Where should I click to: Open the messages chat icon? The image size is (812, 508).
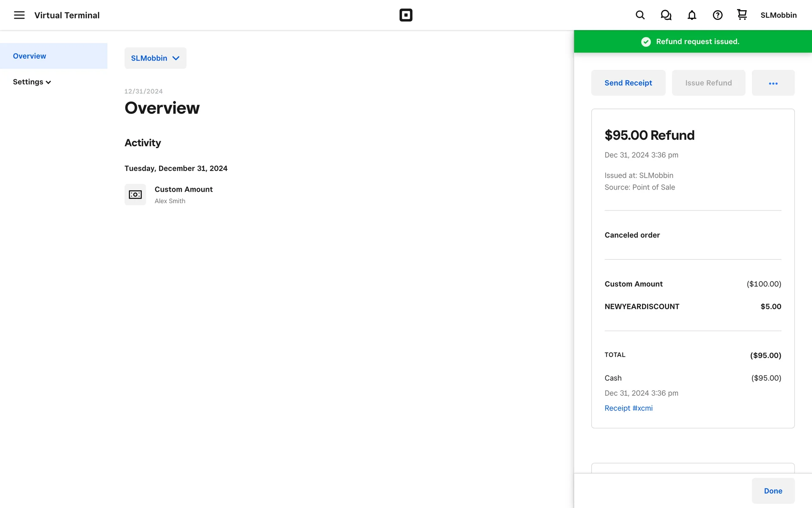(x=666, y=15)
